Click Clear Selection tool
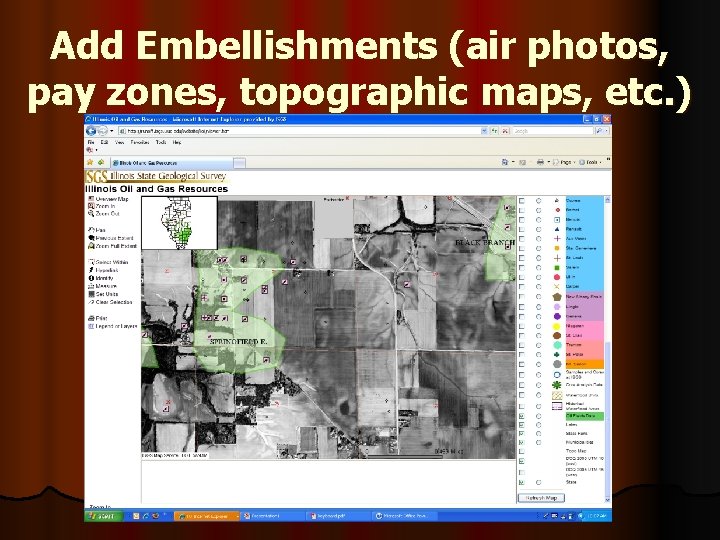Image resolution: width=720 pixels, height=540 pixels. coord(110,302)
